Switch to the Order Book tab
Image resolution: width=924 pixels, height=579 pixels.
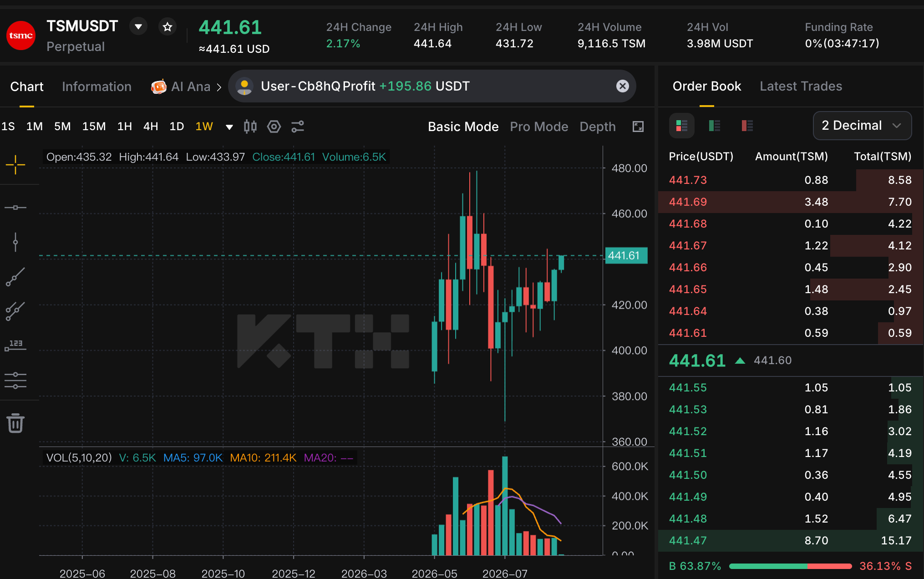click(707, 86)
